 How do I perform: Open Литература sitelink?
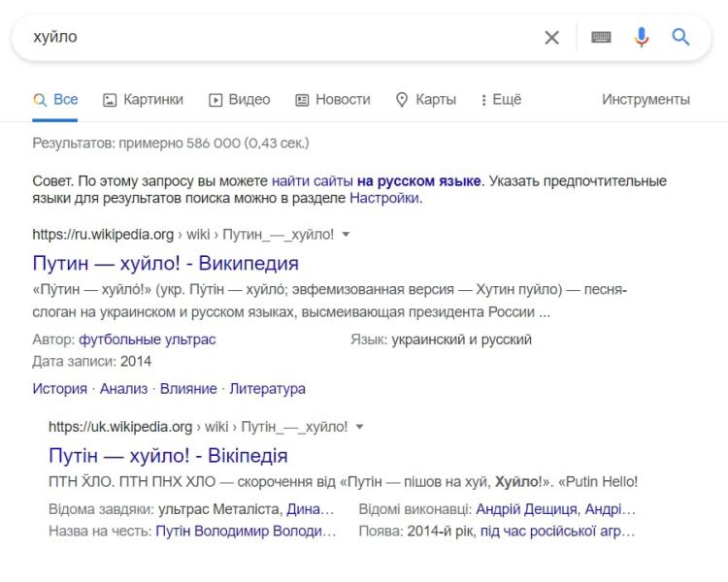tap(268, 388)
